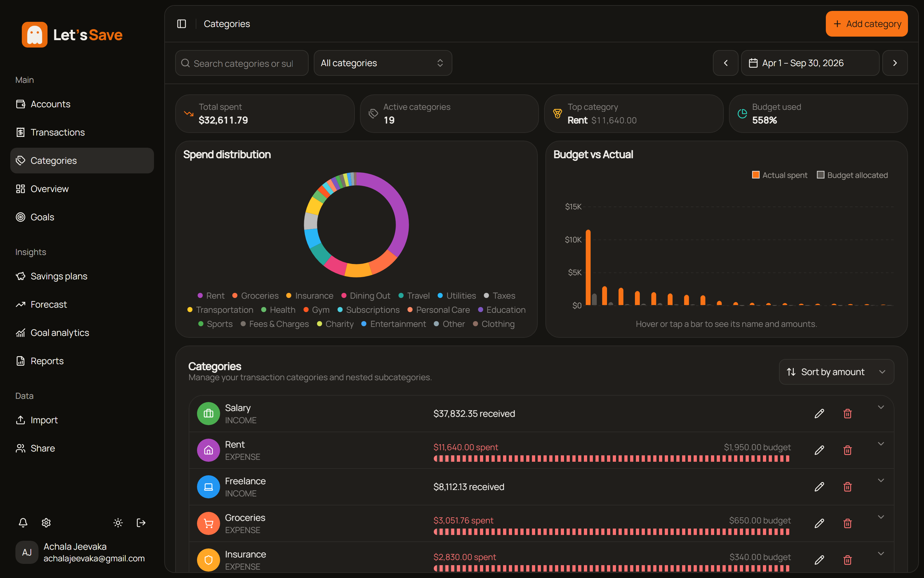Delete the Rent category trash icon
The height and width of the screenshot is (578, 924).
click(x=848, y=450)
